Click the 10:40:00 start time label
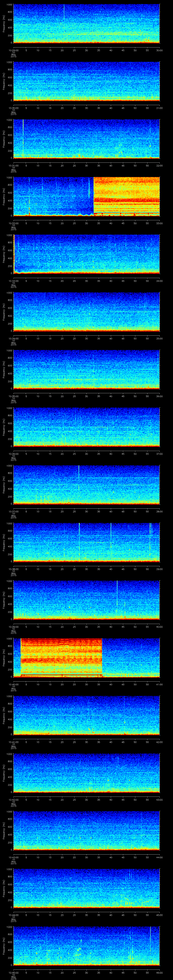173x980 pixels. (x=13, y=684)
